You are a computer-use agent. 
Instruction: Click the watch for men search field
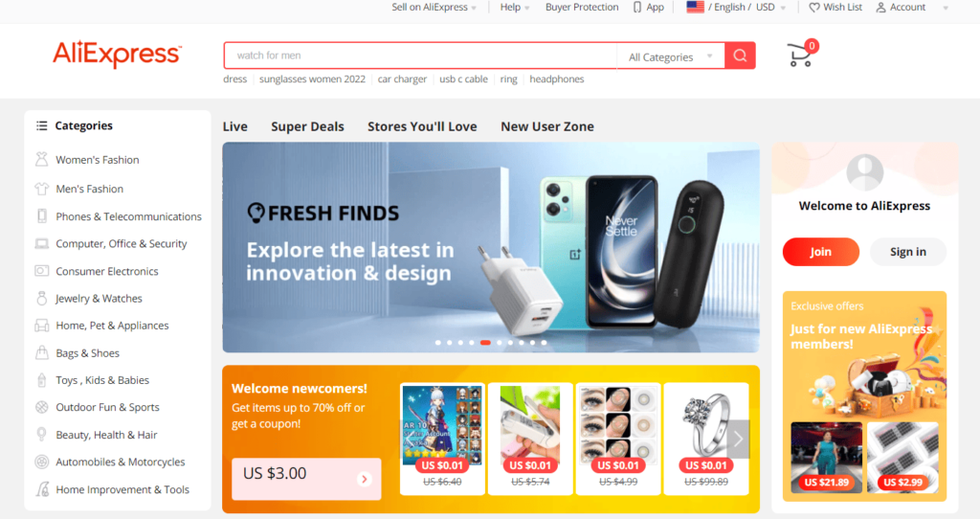pyautogui.click(x=421, y=56)
